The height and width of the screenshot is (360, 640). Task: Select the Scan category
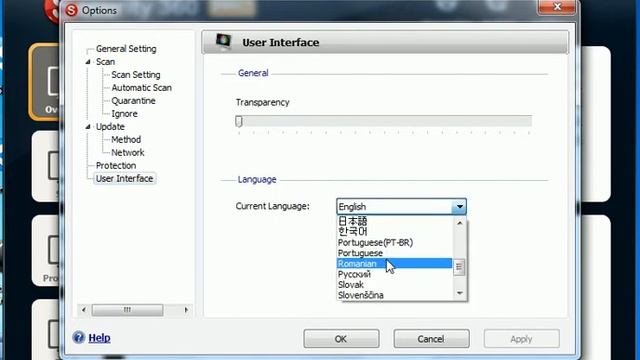click(x=105, y=62)
